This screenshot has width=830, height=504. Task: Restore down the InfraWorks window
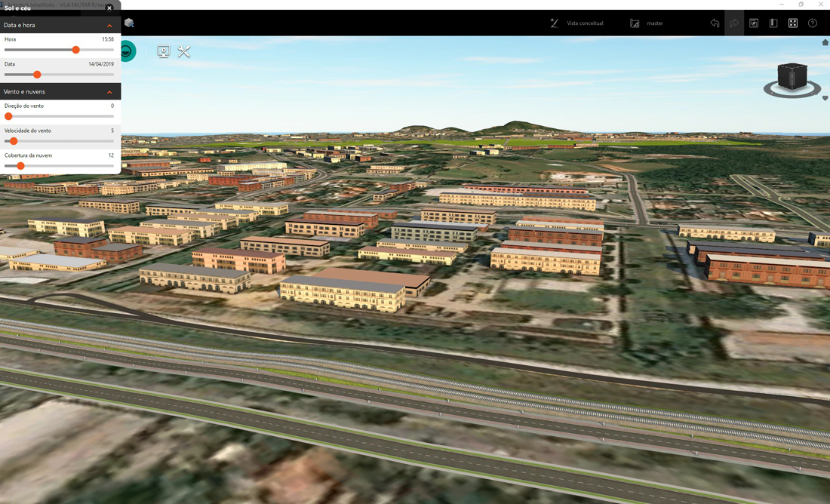pos(801,5)
